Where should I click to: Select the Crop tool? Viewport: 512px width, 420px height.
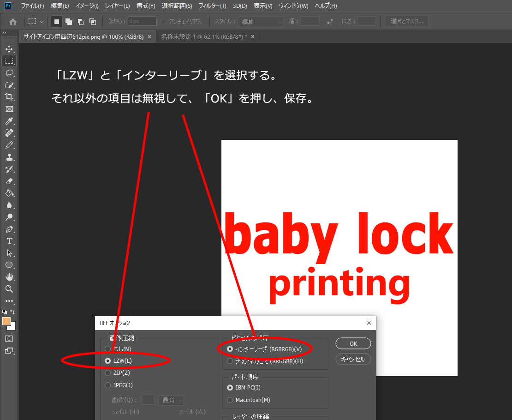click(x=9, y=97)
